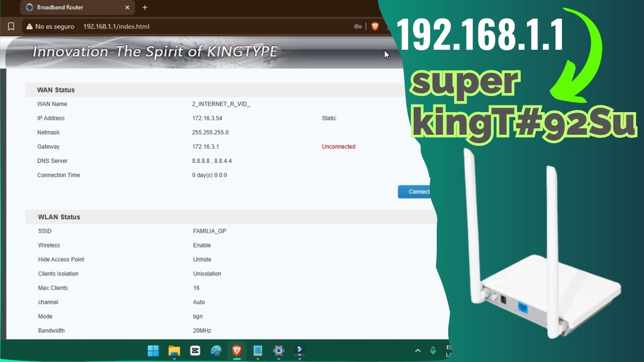Click the DNS Server label
The width and height of the screenshot is (644, 362).
pos(52,161)
